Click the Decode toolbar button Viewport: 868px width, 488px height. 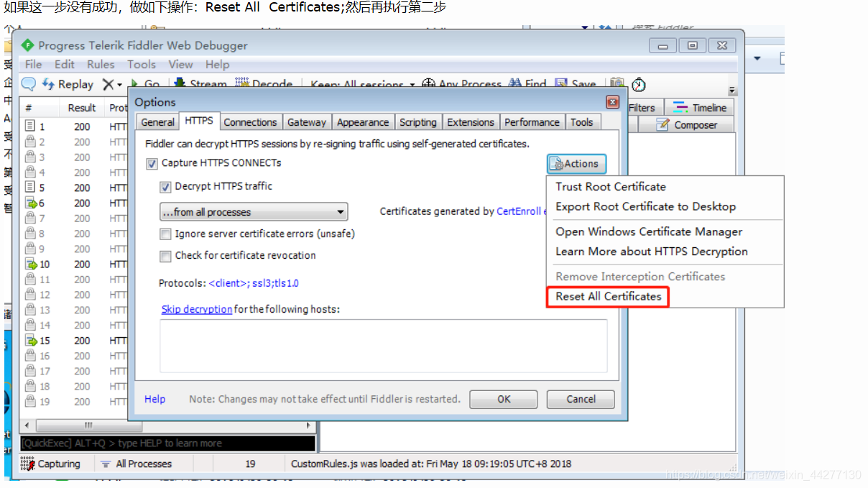pyautogui.click(x=264, y=84)
